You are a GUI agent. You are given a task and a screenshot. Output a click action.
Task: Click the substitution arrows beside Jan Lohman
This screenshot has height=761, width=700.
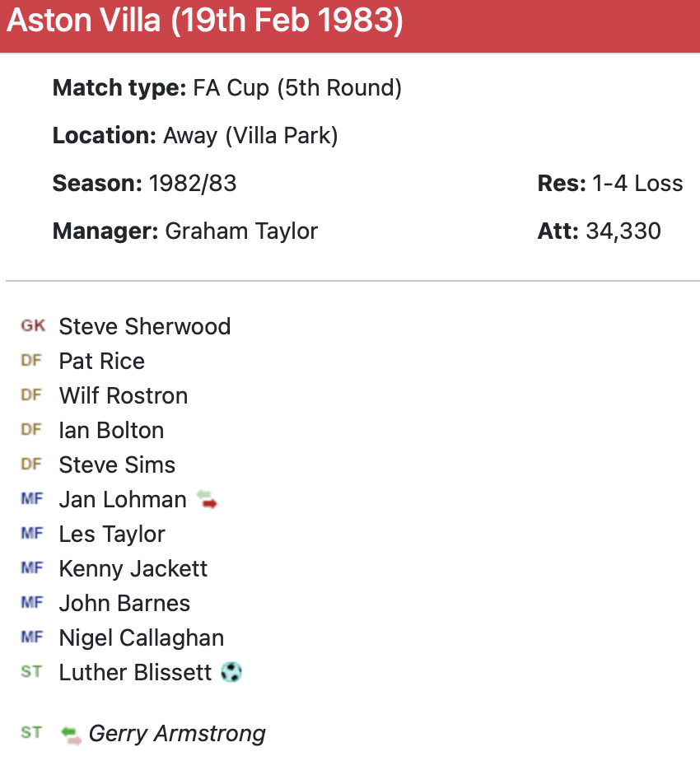click(x=207, y=500)
